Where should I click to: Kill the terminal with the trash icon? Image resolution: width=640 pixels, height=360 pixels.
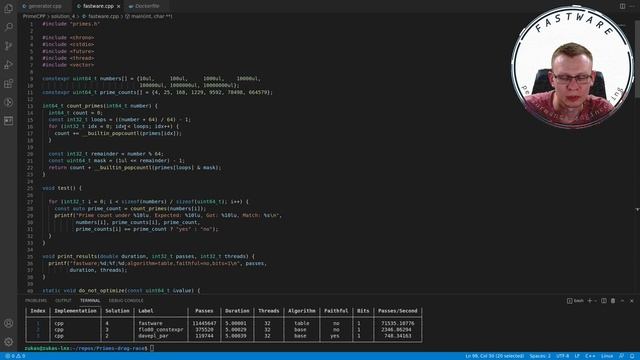pyautogui.click(x=613, y=301)
